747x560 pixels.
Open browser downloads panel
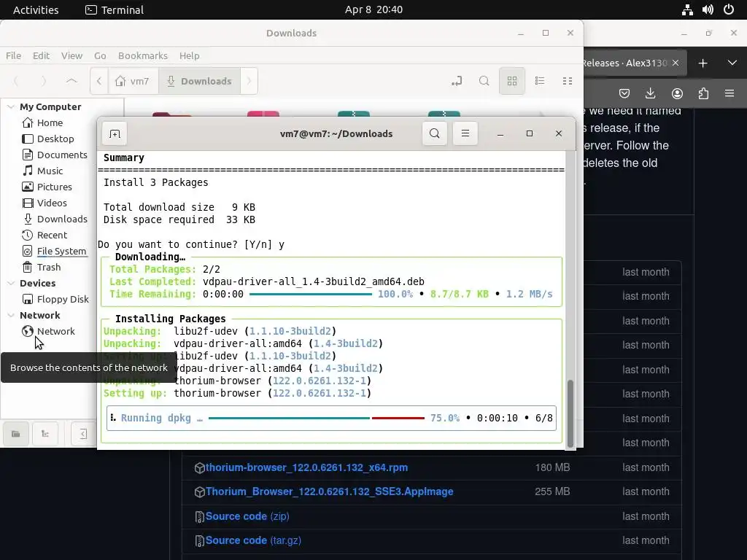click(650, 93)
